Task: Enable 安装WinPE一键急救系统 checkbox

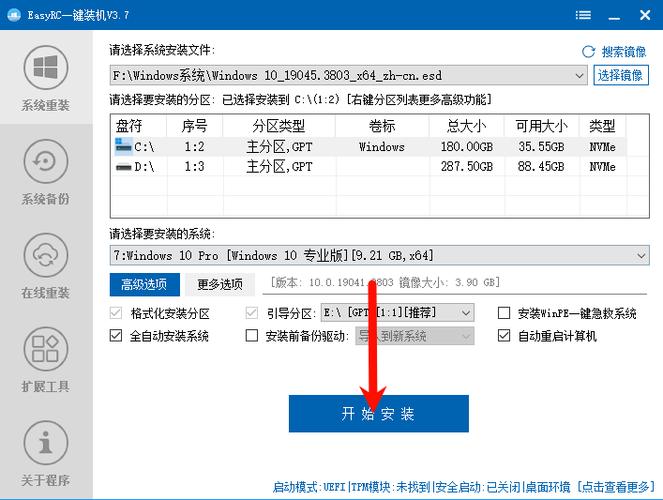Action: pos(504,313)
